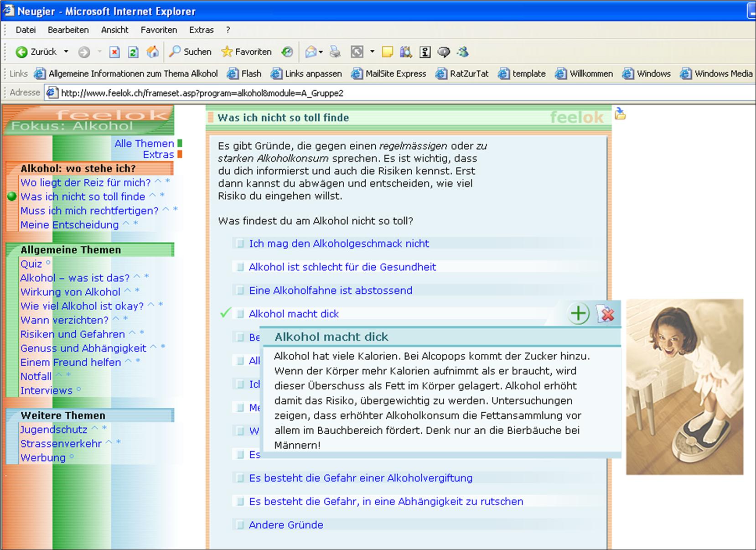Check 'Ich mag den Alkoholgeschmack nicht'
This screenshot has width=756, height=550.
(240, 244)
